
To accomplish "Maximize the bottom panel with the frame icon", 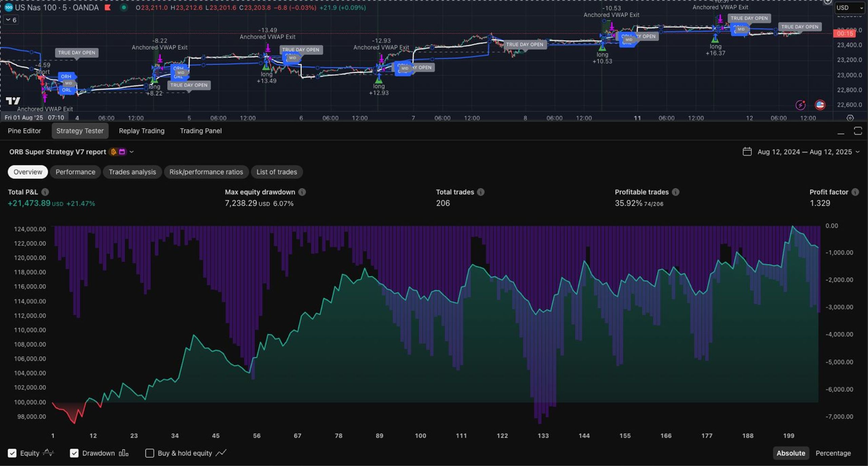I will point(858,131).
